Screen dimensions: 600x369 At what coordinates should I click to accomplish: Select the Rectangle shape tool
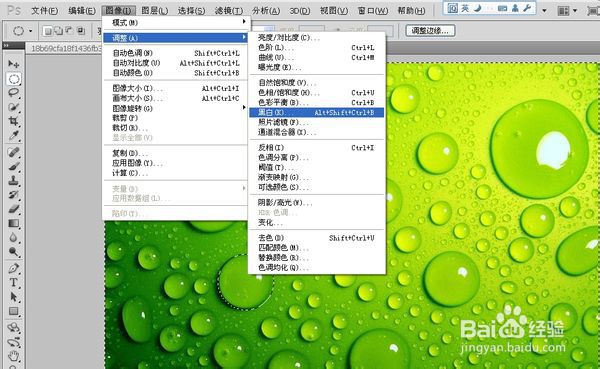[x=14, y=311]
